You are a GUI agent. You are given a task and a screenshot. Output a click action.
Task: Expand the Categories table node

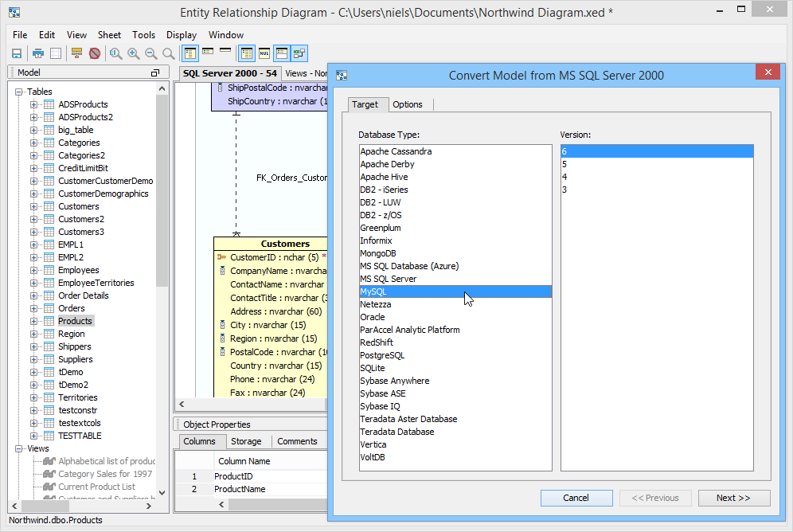pos(33,143)
